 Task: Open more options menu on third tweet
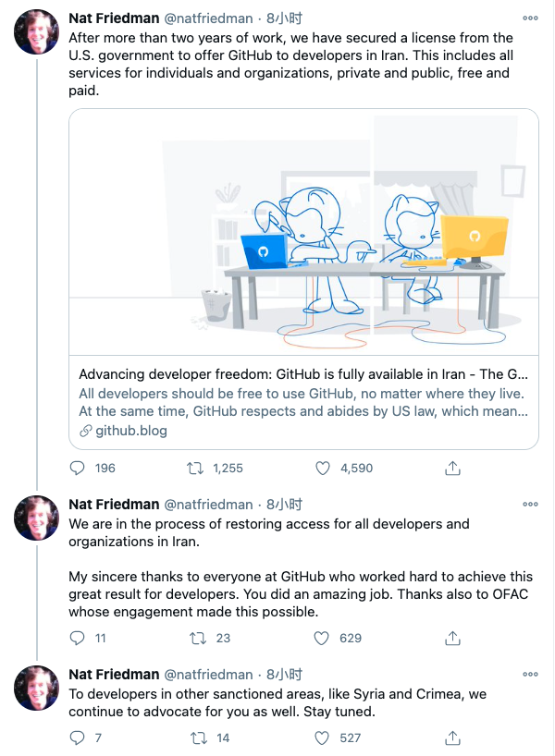(x=530, y=674)
